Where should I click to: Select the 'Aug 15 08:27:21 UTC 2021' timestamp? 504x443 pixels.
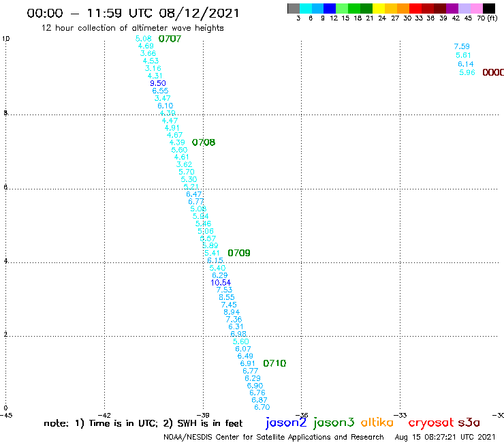(445, 438)
